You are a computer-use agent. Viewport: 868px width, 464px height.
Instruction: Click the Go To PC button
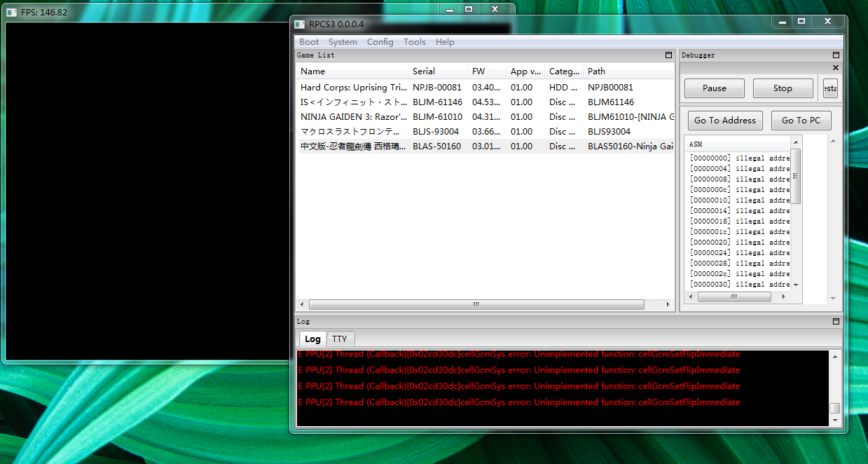point(800,121)
